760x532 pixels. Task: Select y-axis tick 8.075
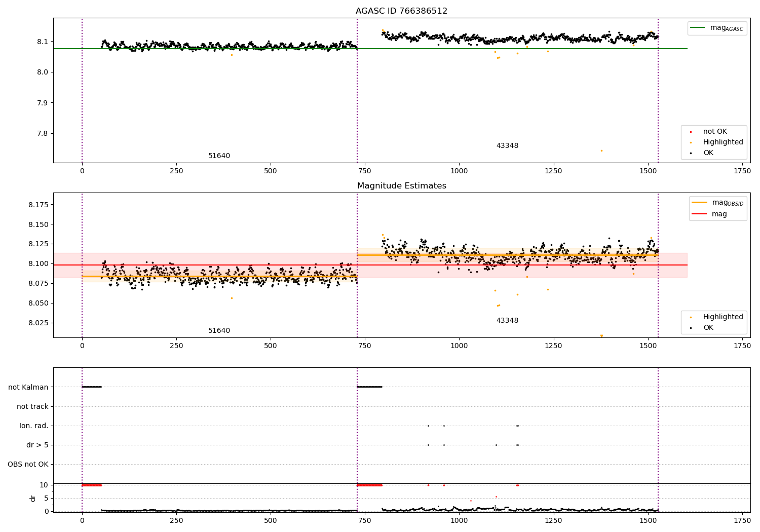[39, 283]
